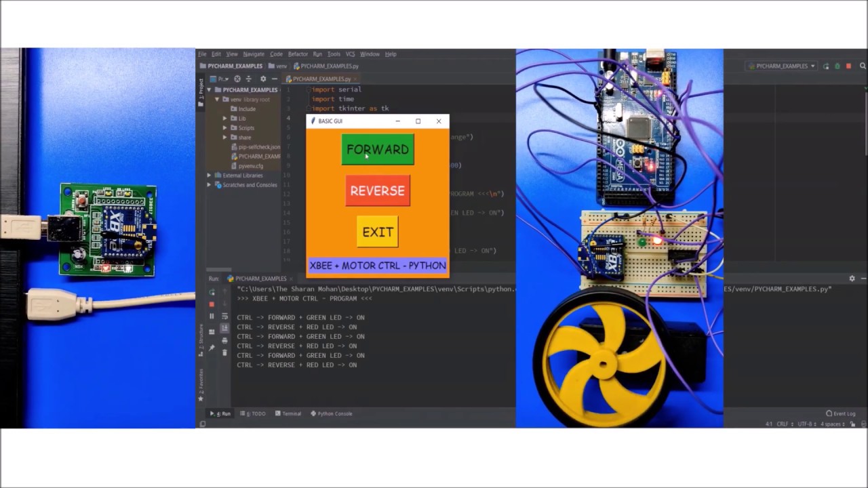Click clear all trash icon in Run panel
868x488 pixels.
point(224,352)
